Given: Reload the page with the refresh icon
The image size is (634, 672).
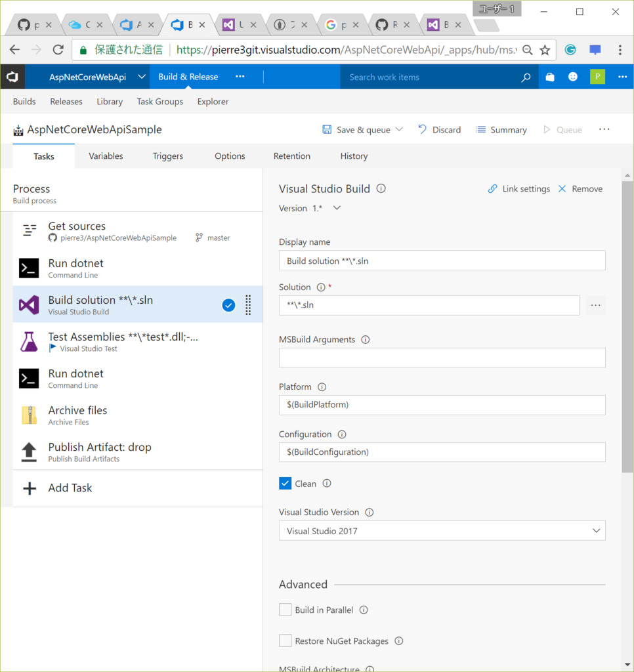Looking at the screenshot, I should pyautogui.click(x=58, y=50).
